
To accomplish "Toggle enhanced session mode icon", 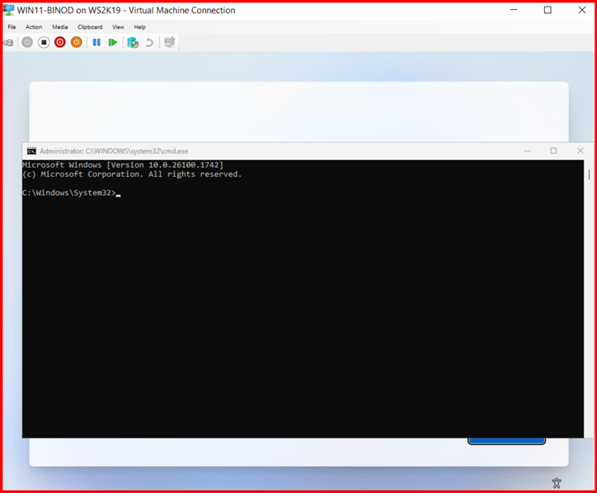I will (x=169, y=42).
